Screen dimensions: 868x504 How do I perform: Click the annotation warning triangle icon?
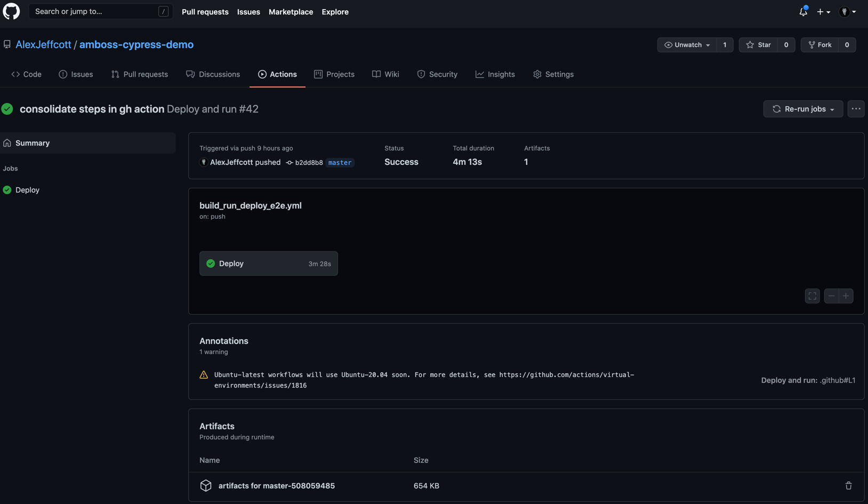[x=204, y=375]
